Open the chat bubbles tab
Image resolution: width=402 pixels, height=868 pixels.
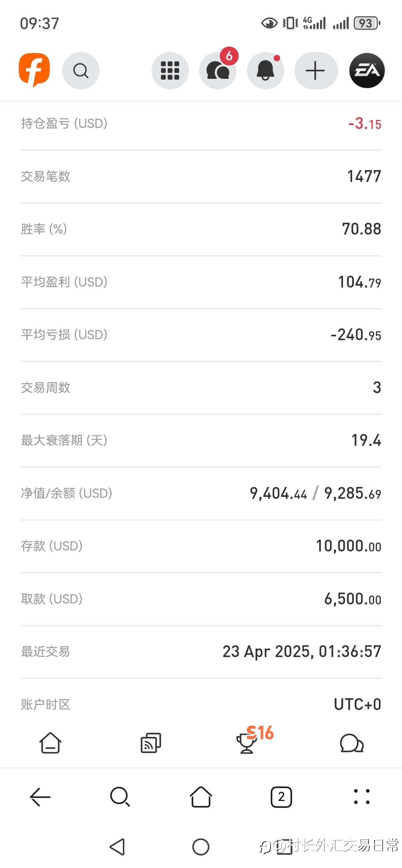pyautogui.click(x=352, y=743)
